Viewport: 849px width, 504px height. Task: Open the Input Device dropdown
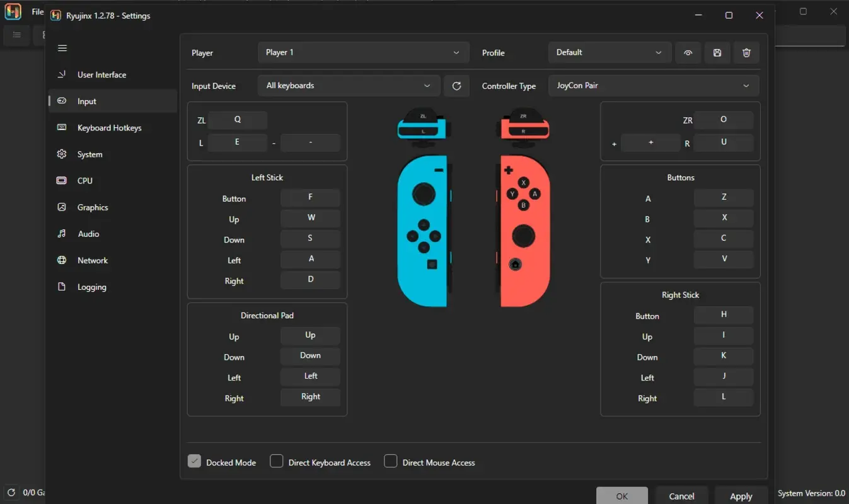pyautogui.click(x=348, y=85)
